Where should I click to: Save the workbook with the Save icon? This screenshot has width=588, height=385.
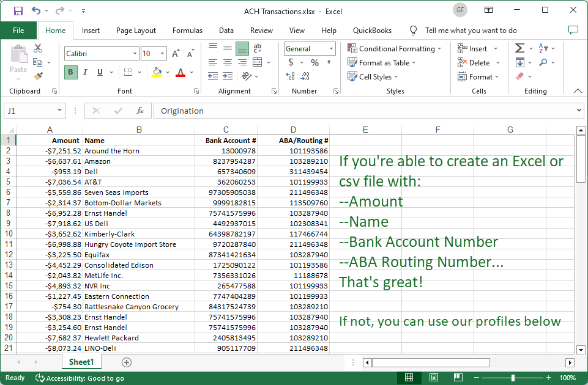tap(18, 11)
